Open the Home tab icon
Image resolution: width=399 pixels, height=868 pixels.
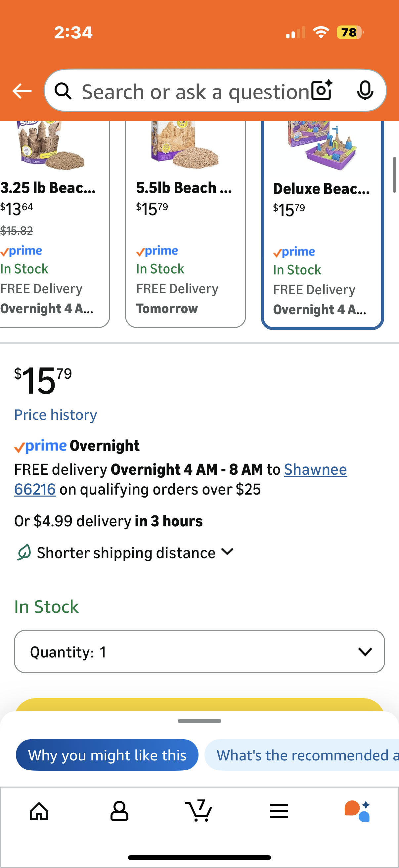click(39, 811)
